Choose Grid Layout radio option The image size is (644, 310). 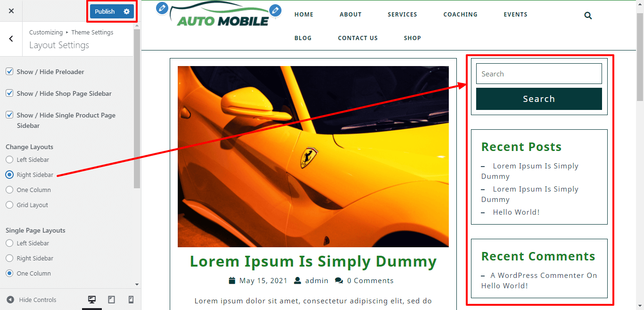pyautogui.click(x=9, y=205)
